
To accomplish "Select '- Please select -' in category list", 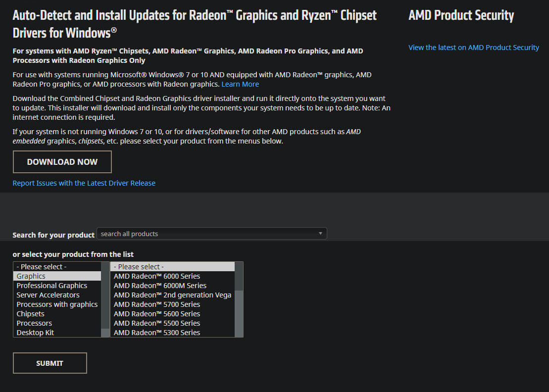I will click(57, 267).
